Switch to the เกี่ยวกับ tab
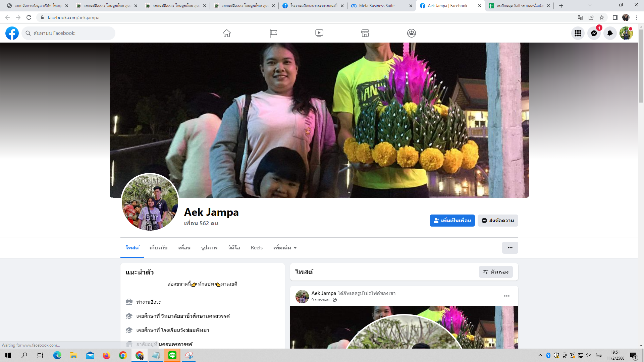 point(158,248)
